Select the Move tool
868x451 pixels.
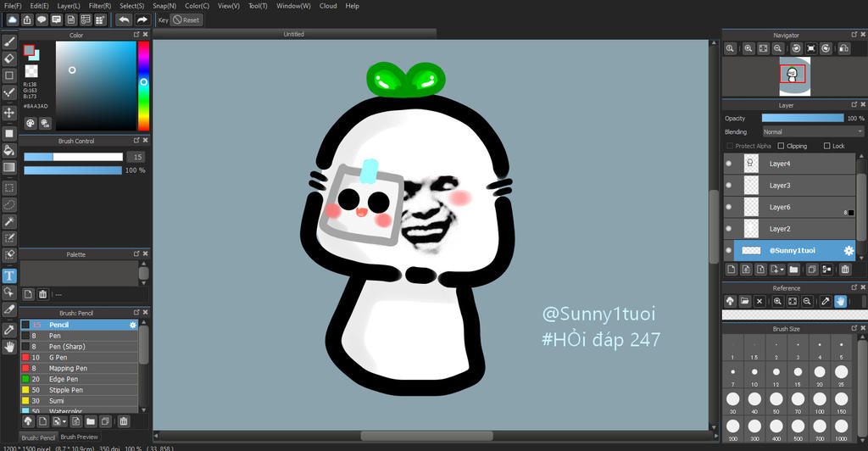[9, 113]
